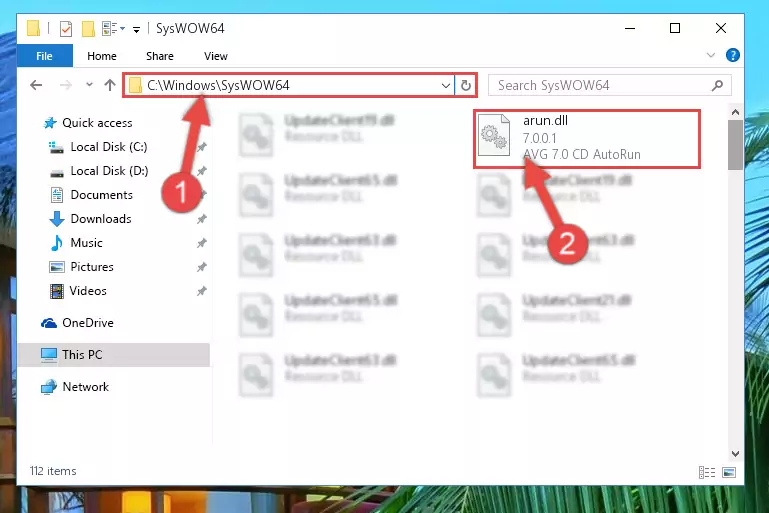Refresh the SysWOW64 folder
This screenshot has height=513, width=769.
pos(465,86)
